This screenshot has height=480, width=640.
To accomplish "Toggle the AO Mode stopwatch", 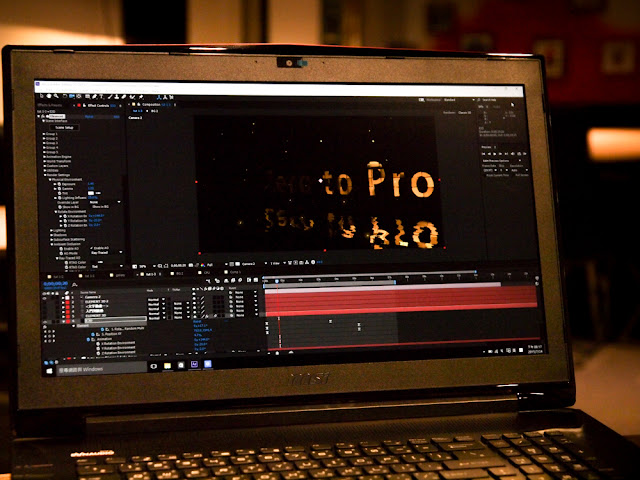I will [61, 253].
